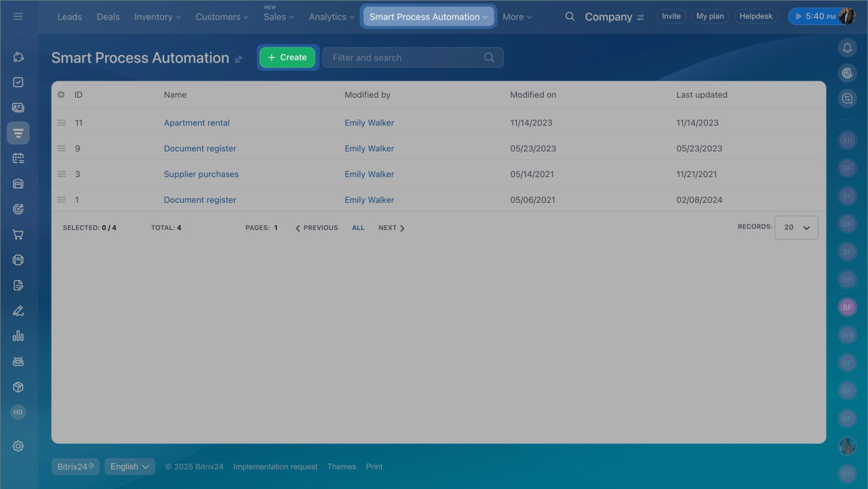868x489 pixels.
Task: Focus the Filter and search field
Action: 406,58
